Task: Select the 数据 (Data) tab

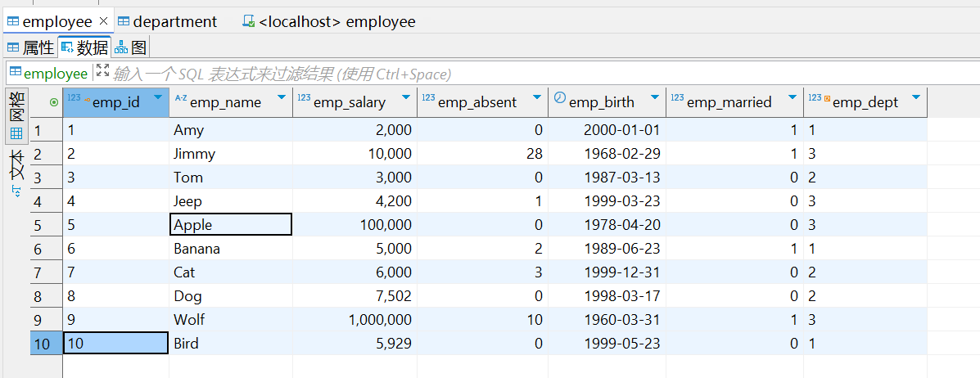Action: pos(84,47)
